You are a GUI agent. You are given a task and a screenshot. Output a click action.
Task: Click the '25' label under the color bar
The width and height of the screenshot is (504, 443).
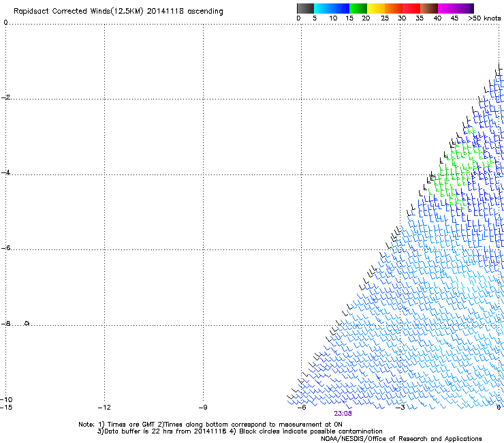[385, 18]
